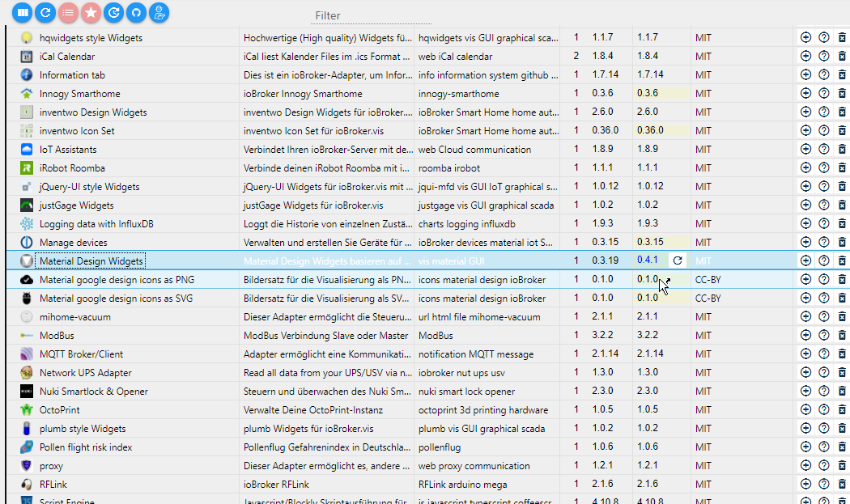The width and height of the screenshot is (850, 504).
Task: Select the IoT Assistants adapter name
Action: click(68, 150)
